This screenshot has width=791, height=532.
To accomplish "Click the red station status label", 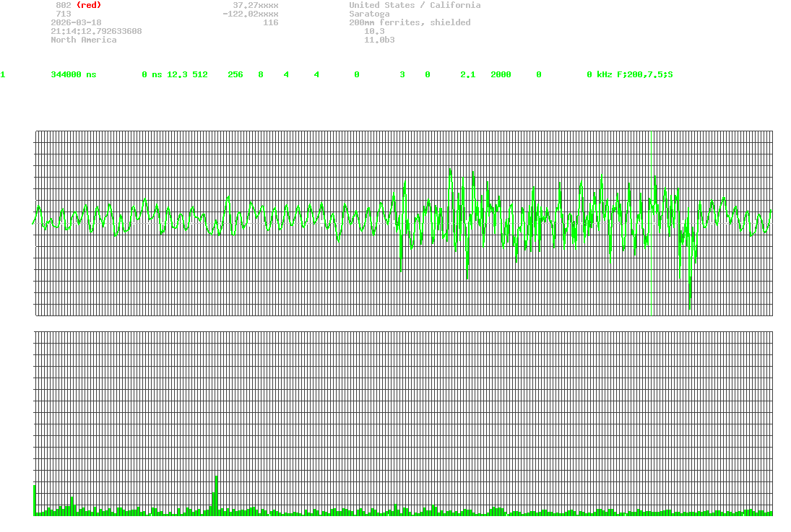I will [88, 5].
